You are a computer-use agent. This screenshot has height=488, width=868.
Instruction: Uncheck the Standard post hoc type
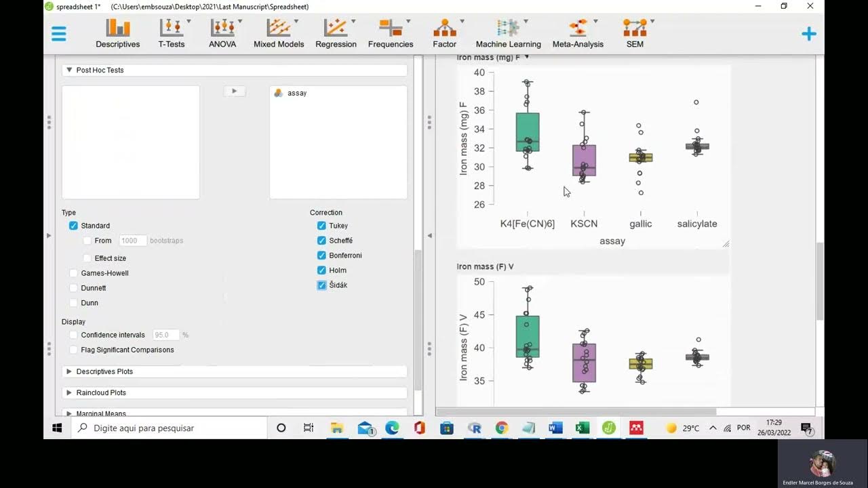73,226
